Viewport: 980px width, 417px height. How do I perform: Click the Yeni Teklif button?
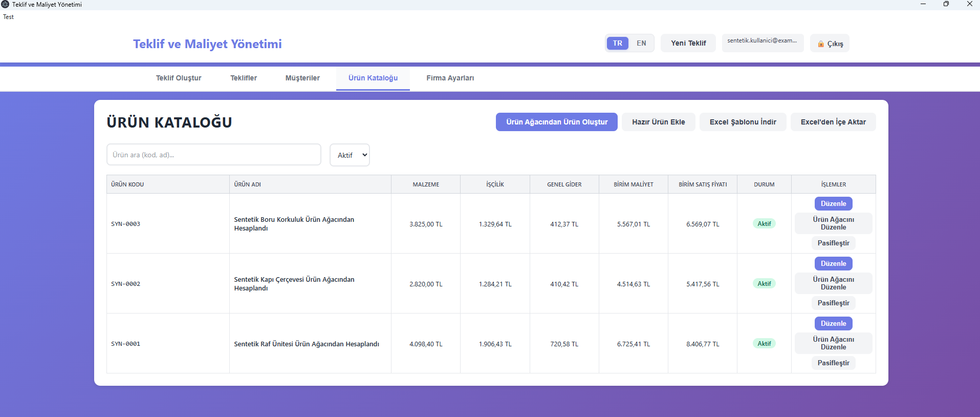[x=688, y=43]
